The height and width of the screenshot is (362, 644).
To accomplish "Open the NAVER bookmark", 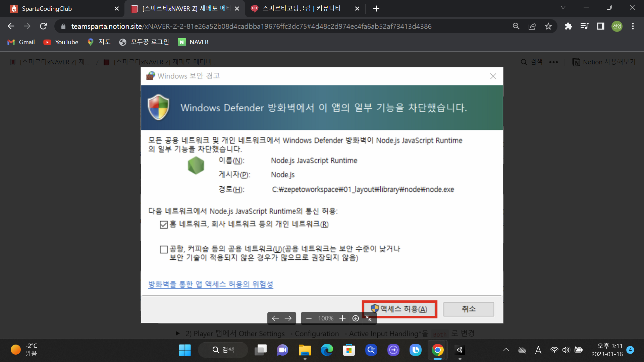I will tap(193, 42).
